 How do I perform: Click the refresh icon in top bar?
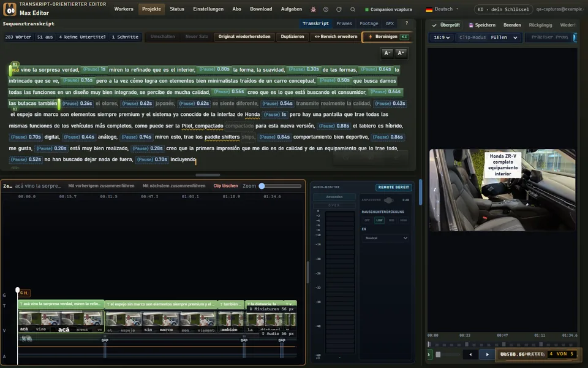pyautogui.click(x=339, y=9)
